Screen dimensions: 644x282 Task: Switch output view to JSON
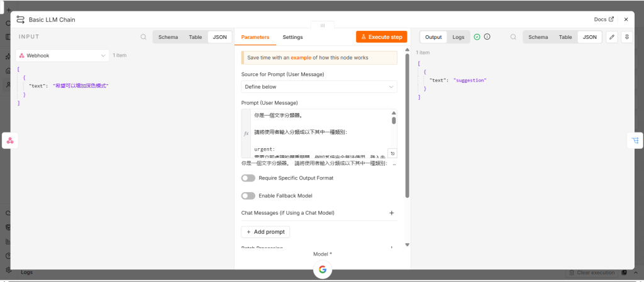(590, 37)
